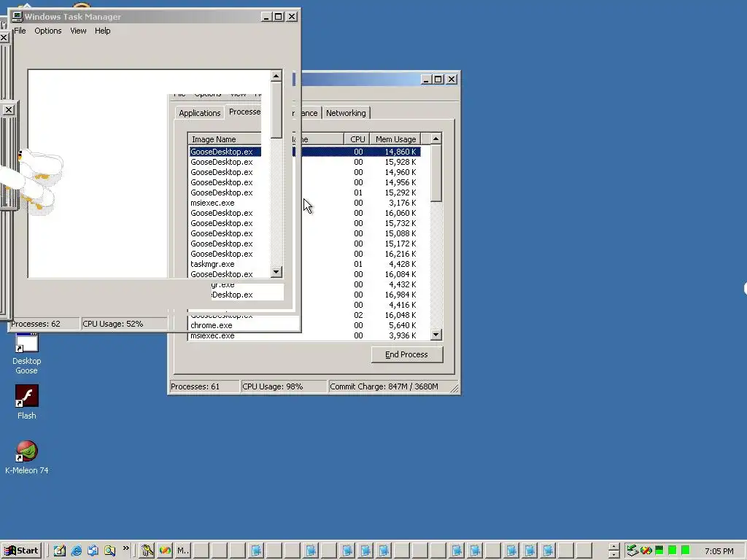The image size is (747, 560).
Task: Click the front Task Manager scrollbar thumb
Action: click(276, 110)
